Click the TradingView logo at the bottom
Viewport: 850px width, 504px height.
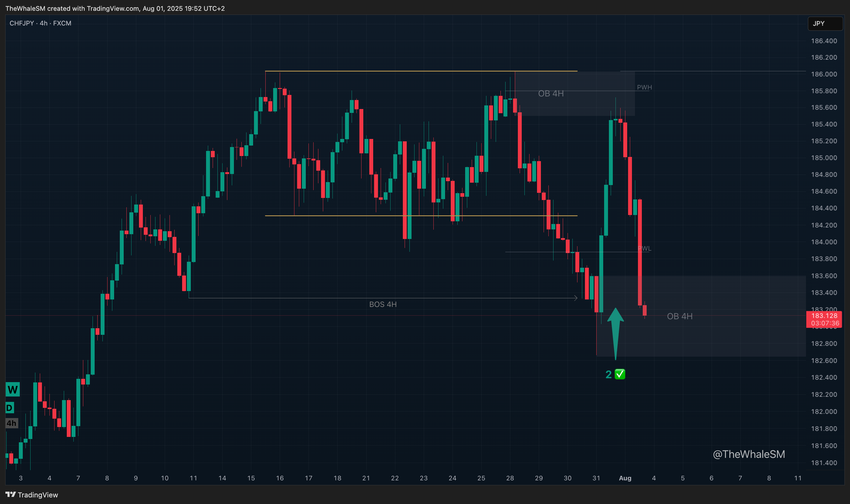(x=31, y=494)
